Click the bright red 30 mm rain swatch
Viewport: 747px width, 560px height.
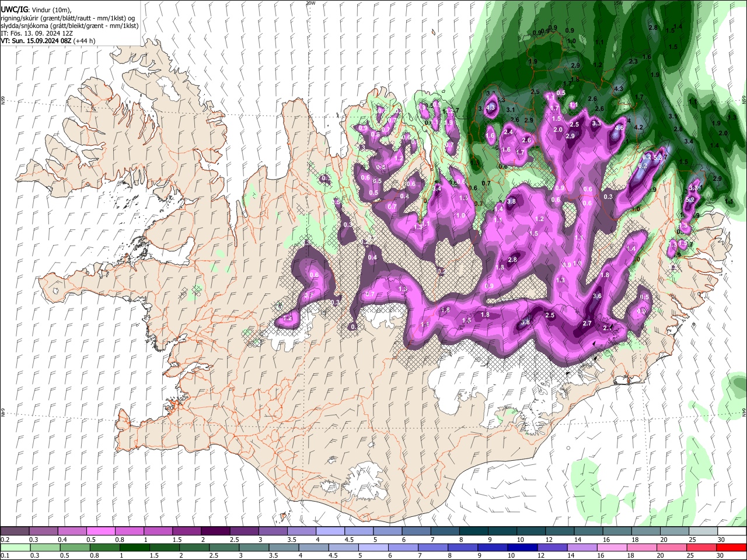[x=731, y=547]
